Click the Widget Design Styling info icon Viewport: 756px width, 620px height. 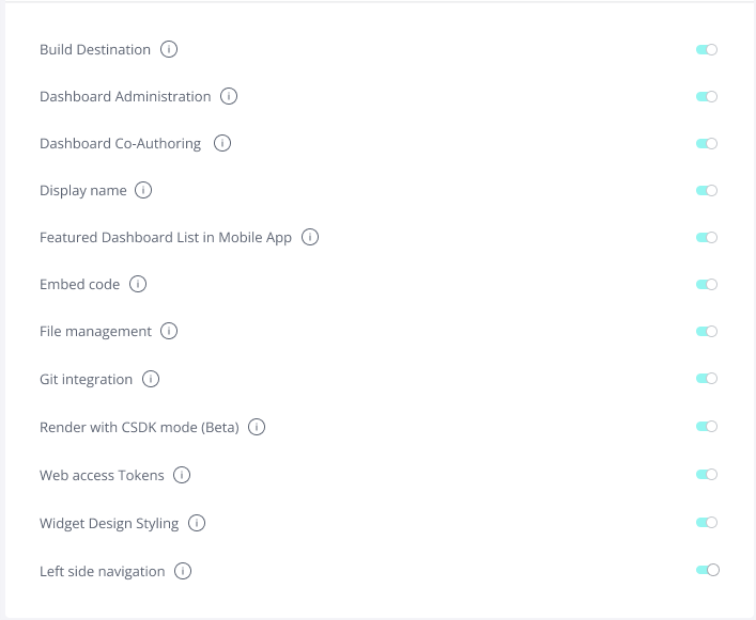coord(197,523)
